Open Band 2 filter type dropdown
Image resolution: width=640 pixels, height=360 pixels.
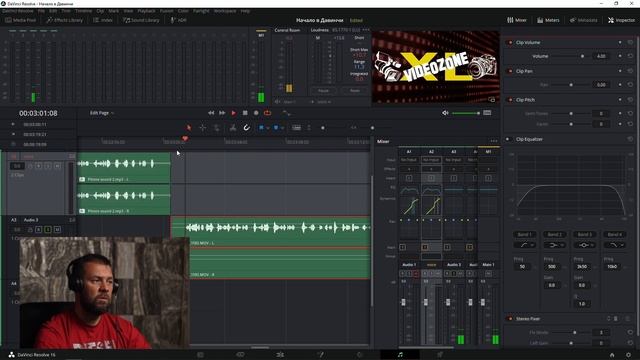coord(554,245)
